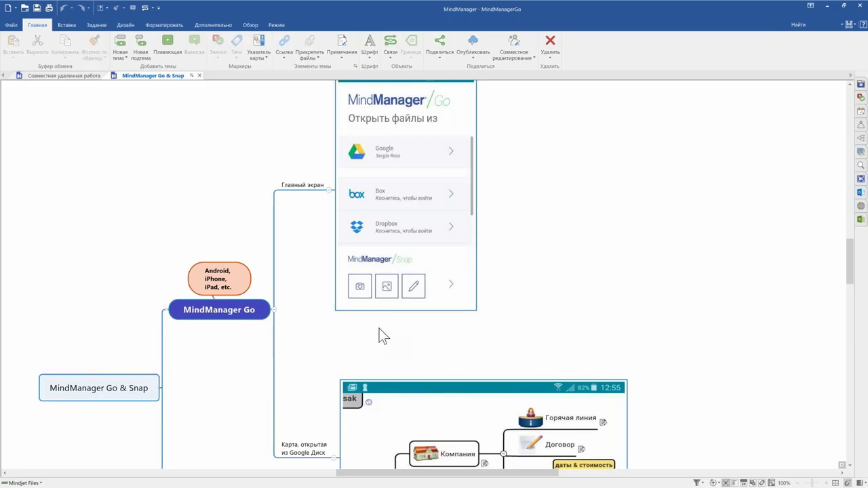The image size is (868, 488).
Task: Click the zoom out minus button
Action: (x=797, y=483)
